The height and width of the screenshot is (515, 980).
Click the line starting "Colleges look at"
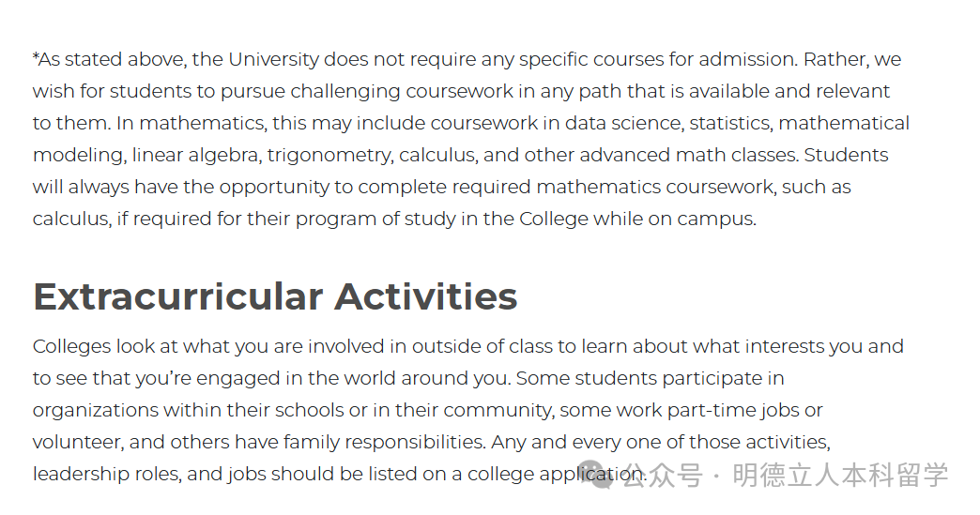467,346
